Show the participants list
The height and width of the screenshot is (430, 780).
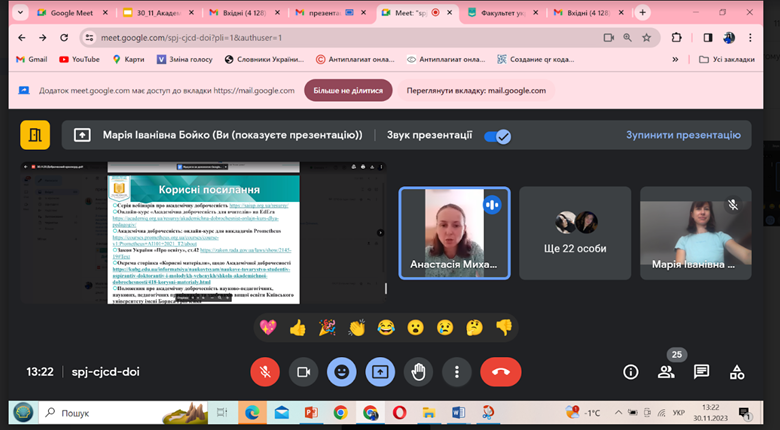coord(666,372)
